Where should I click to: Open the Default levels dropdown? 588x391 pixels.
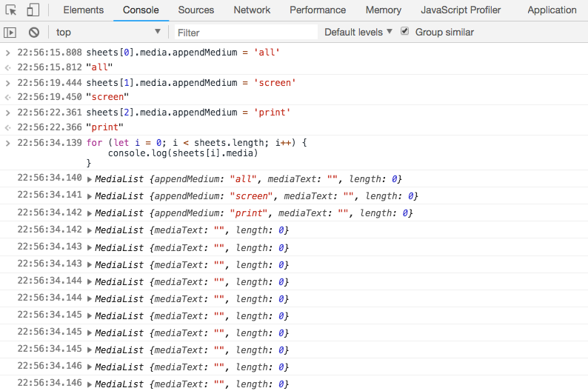click(358, 33)
